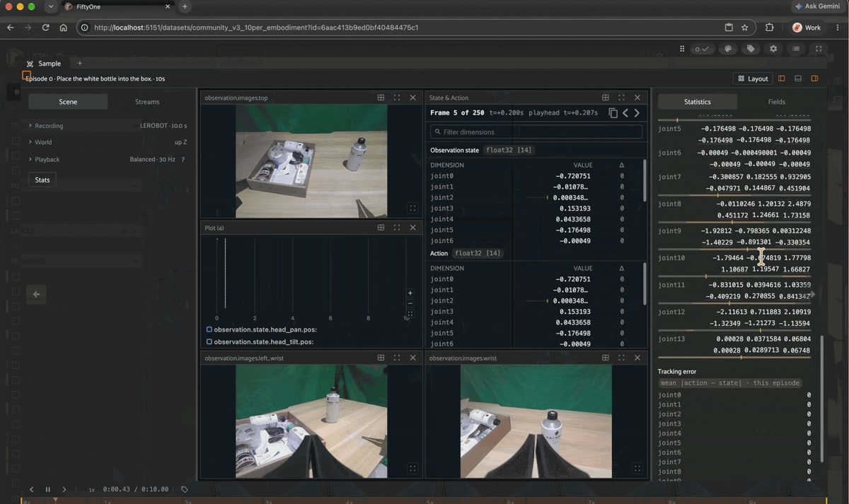
Task: Zoom in on the plot
Action: (410, 293)
